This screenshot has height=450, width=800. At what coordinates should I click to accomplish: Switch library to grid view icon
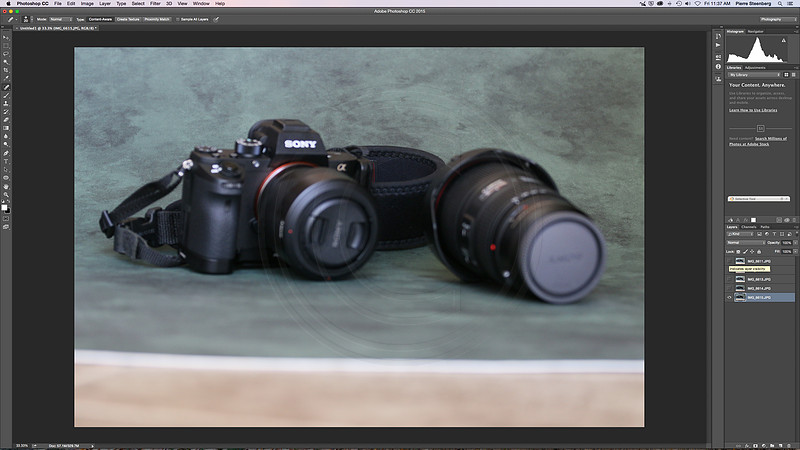click(x=786, y=75)
